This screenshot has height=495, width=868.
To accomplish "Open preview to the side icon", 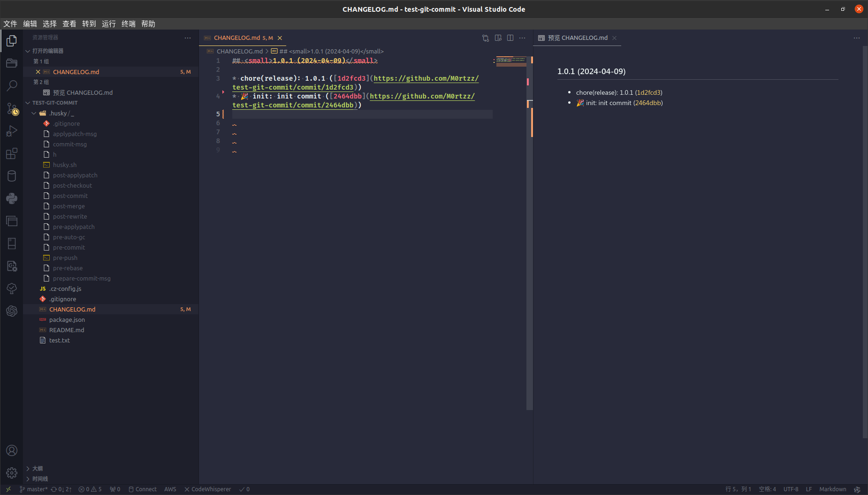I will click(498, 38).
